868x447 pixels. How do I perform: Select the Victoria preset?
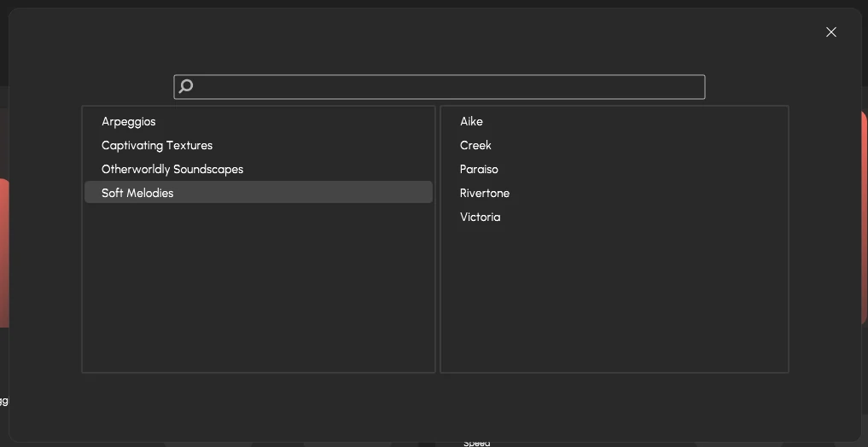point(480,217)
